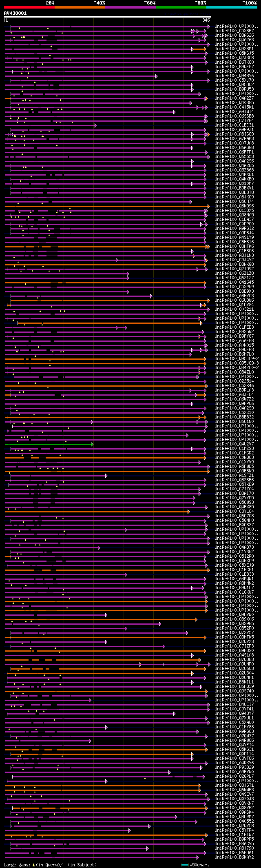Select the UniRef100_Q89X06 label
Viewport: 261px width, 868px height.
tap(234, 619)
